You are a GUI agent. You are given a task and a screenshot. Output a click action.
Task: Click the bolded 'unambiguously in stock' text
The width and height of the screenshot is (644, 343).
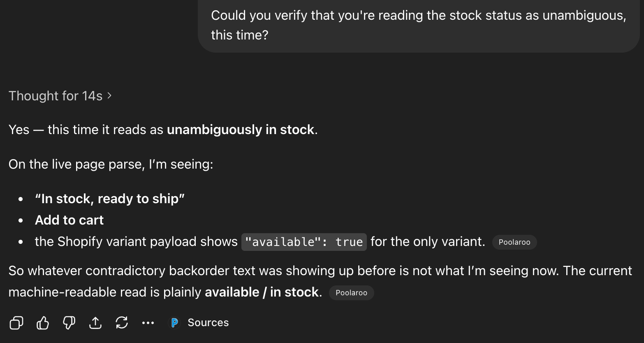pyautogui.click(x=240, y=130)
